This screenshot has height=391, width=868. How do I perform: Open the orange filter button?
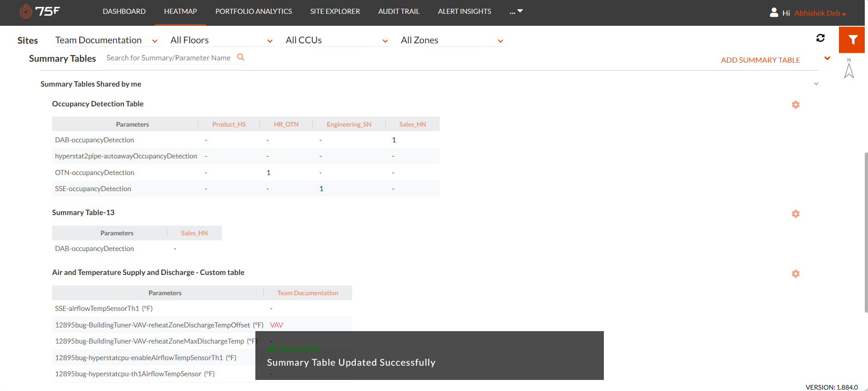coord(852,40)
